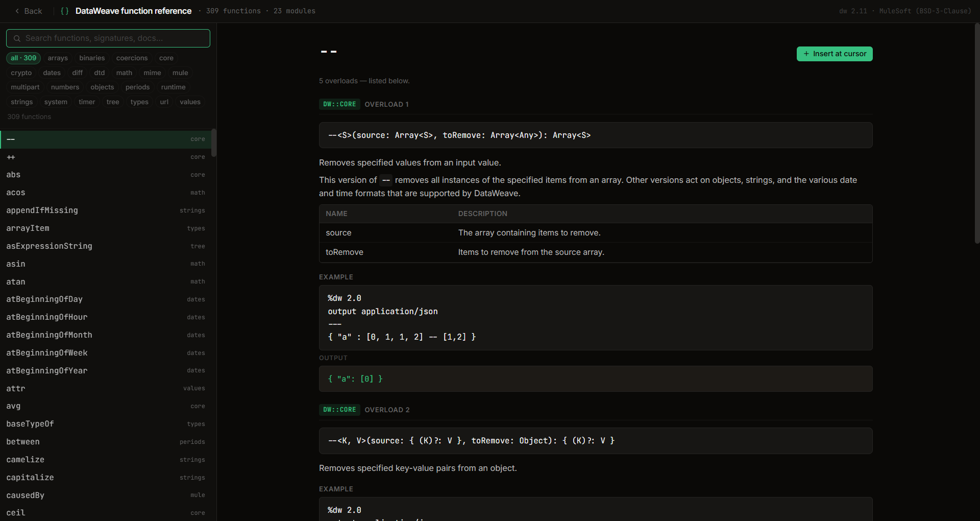Click the { "a": [0] } output block
This screenshot has height=521, width=980.
click(596, 379)
